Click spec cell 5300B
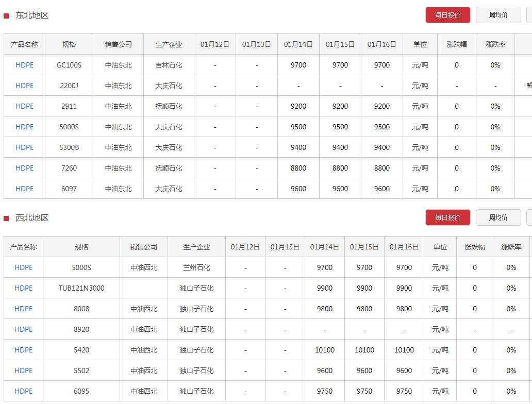The height and width of the screenshot is (404, 532). [69, 147]
